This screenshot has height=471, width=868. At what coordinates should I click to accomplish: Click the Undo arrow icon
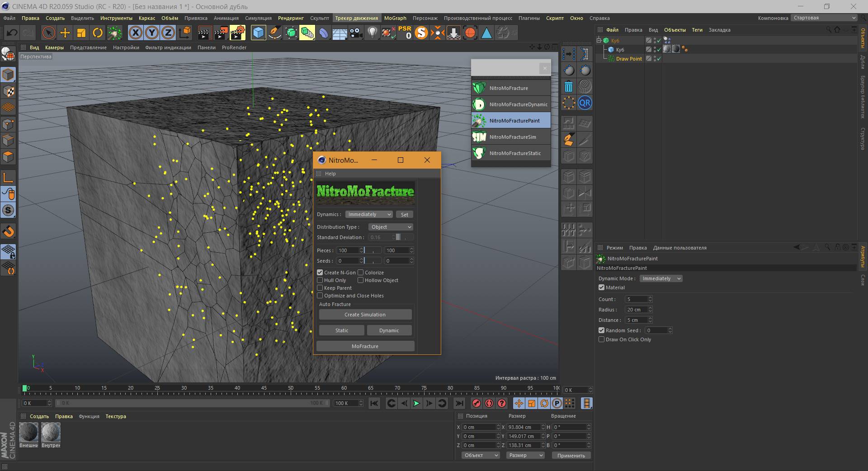point(12,33)
